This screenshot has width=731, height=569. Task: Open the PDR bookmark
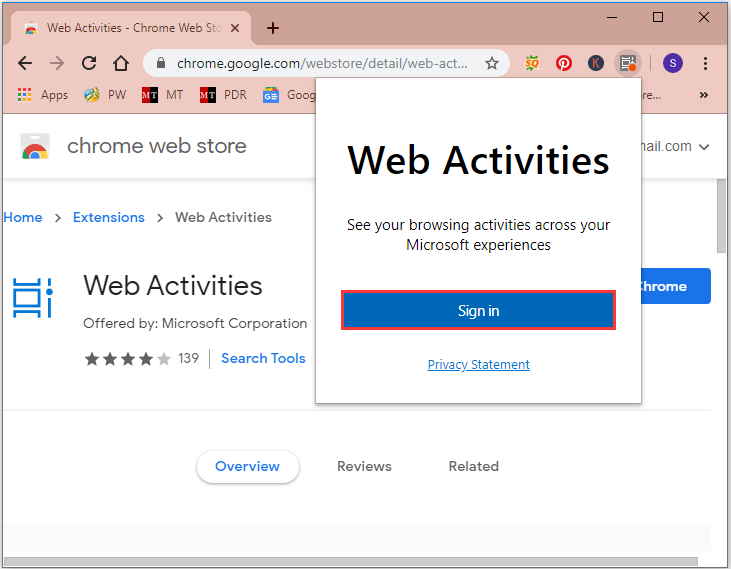point(223,95)
